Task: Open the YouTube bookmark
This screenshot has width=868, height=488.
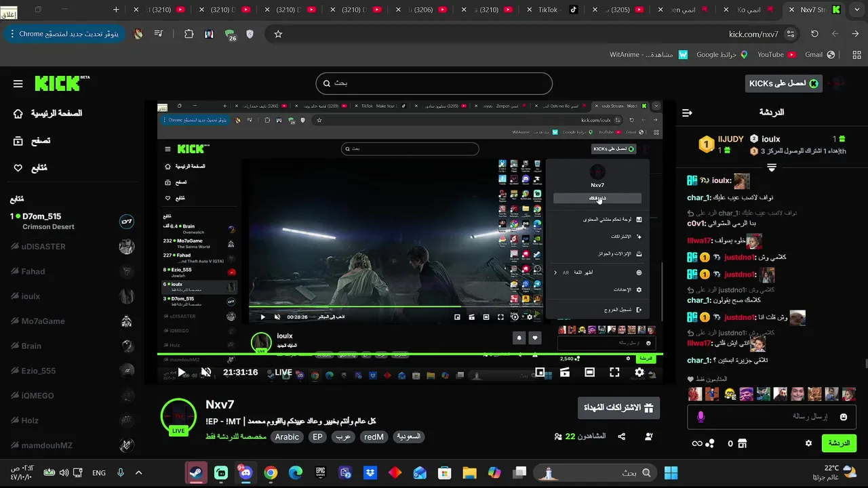Action: coord(776,55)
